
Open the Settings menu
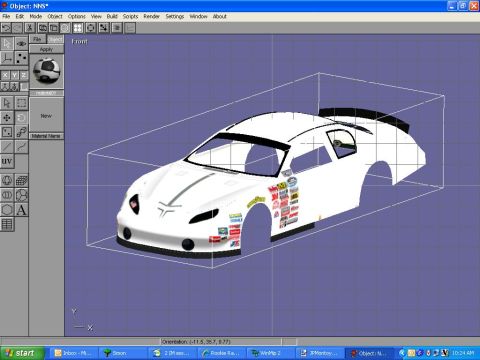[x=175, y=16]
